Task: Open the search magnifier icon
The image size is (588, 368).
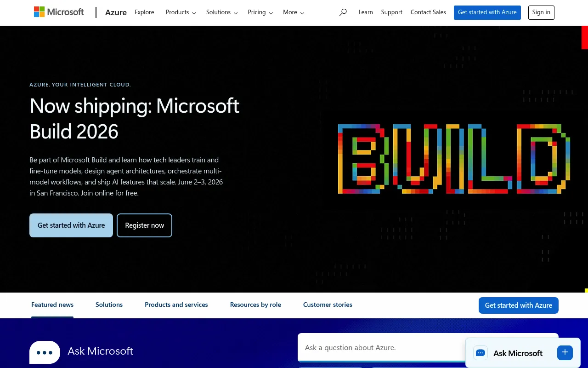Action: pyautogui.click(x=343, y=12)
